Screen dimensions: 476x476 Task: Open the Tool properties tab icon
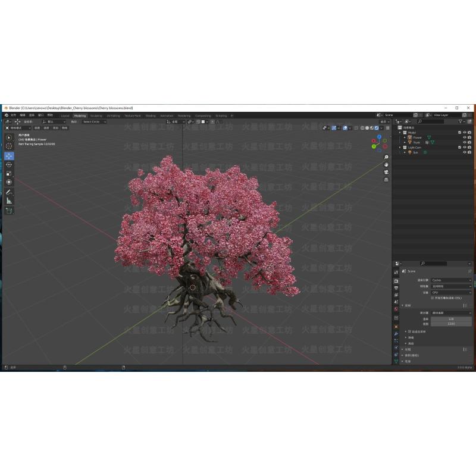tap(396, 273)
